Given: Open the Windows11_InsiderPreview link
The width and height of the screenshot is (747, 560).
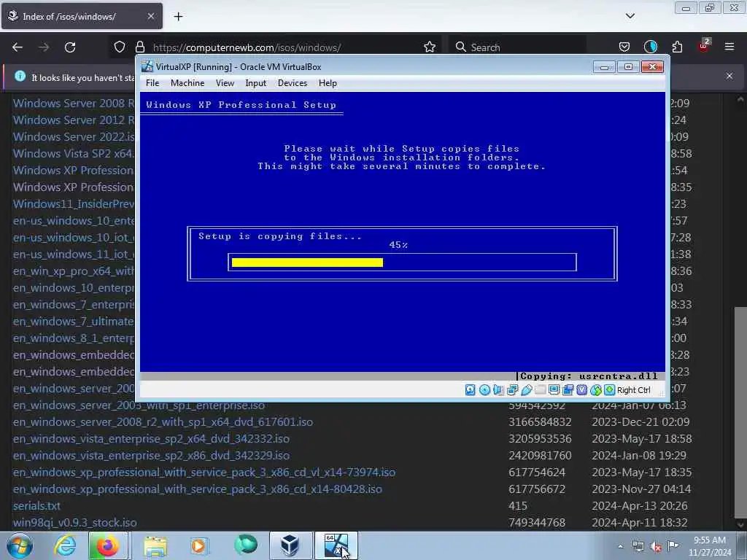Looking at the screenshot, I should coord(74,204).
